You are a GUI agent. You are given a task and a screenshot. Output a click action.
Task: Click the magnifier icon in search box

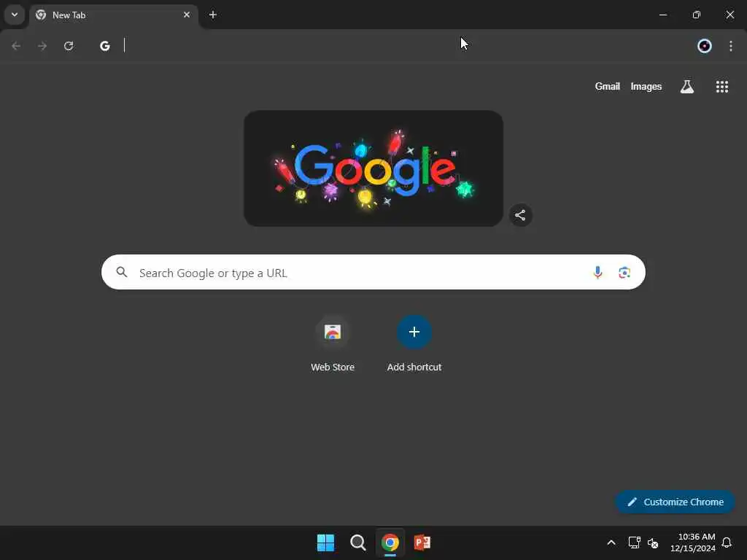pos(122,272)
